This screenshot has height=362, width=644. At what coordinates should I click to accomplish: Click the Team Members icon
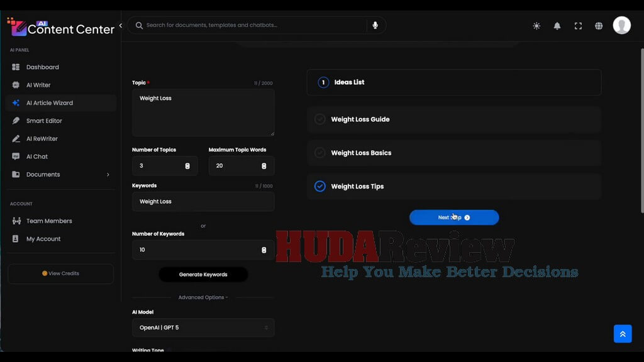click(x=16, y=221)
